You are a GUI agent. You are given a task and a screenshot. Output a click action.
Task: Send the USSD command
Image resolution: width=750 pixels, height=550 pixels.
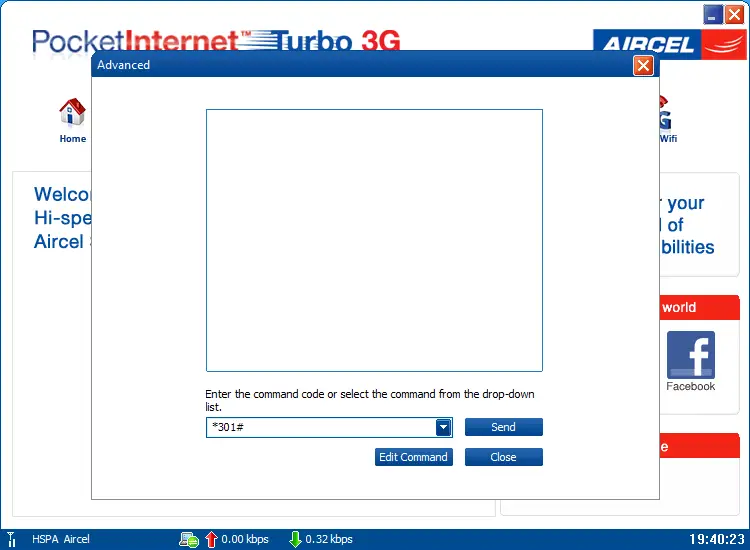pos(503,427)
